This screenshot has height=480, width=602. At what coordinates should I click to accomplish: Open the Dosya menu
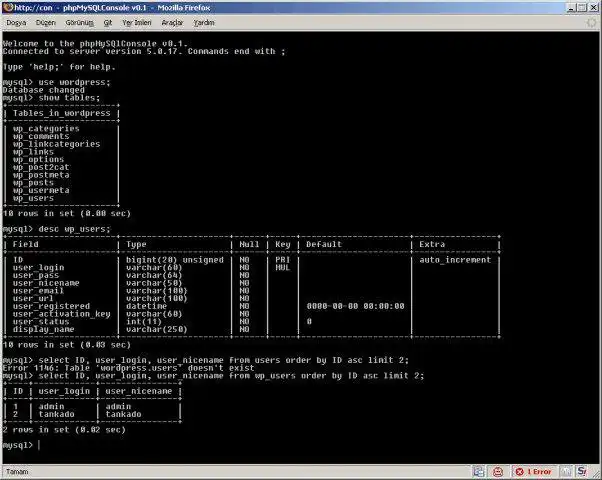coord(16,23)
